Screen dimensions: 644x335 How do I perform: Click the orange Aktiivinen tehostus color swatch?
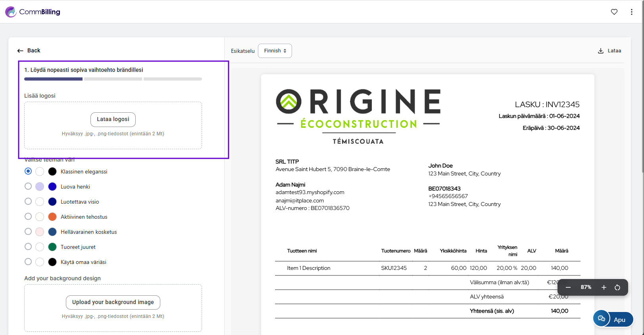pos(52,217)
